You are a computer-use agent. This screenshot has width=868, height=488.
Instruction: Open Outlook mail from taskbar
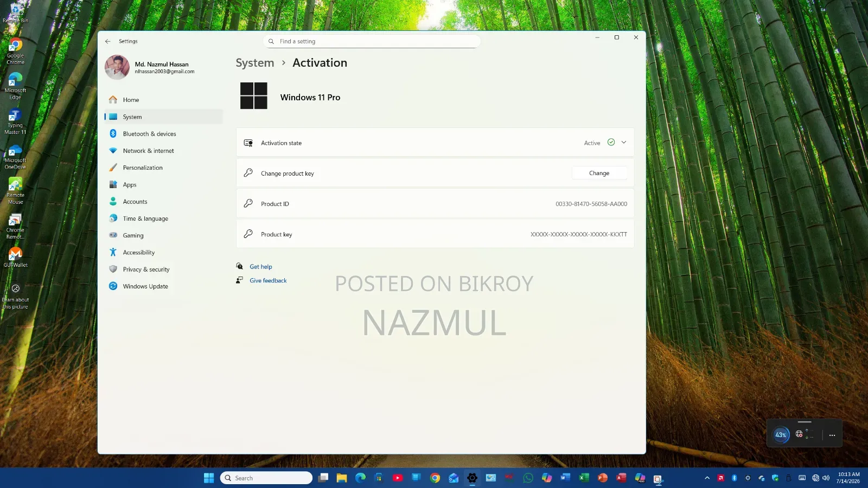(x=454, y=478)
